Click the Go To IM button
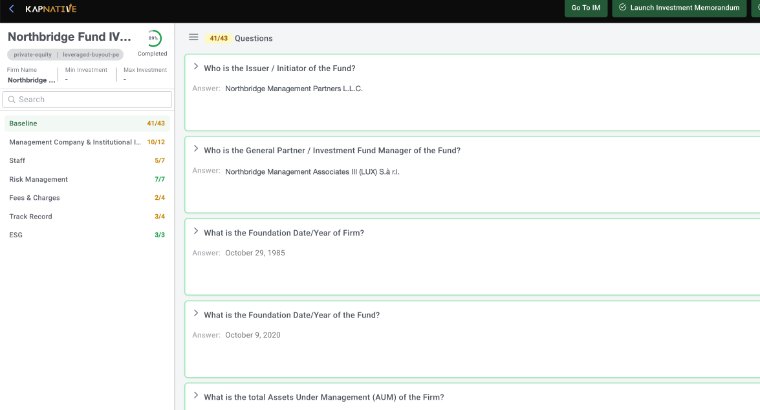 tap(586, 8)
